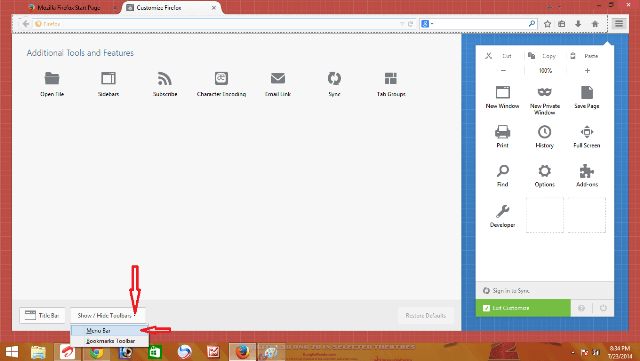Image resolution: width=640 pixels, height=361 pixels.
Task: Click the Copy button in menu panel
Action: tap(543, 56)
